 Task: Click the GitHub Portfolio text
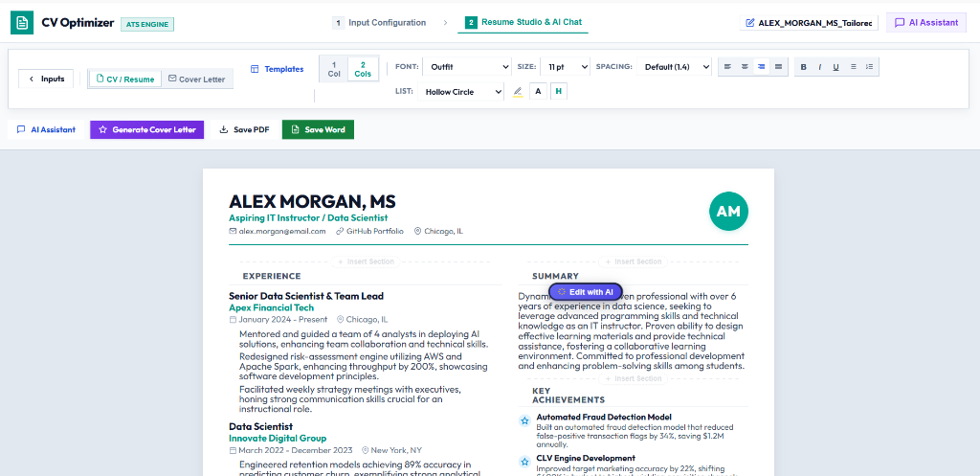[375, 231]
